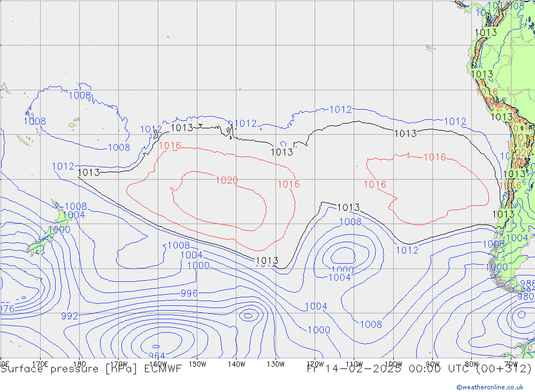Viewport: 535px width, 392px height.
Task: Click the 150W longitude axis label
Action: point(197,364)
